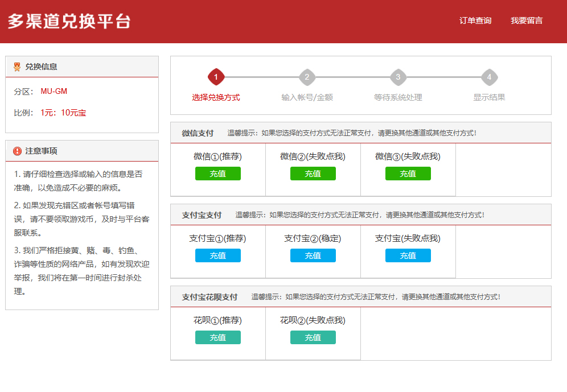
Task: Open 订单查询 in the header
Action: pos(475,20)
